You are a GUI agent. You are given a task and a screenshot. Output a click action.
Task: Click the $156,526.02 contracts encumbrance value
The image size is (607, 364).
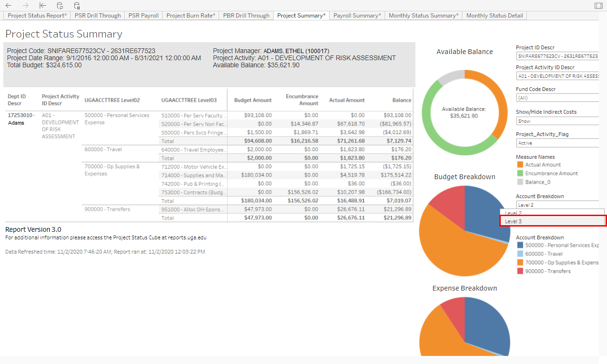pos(303,192)
